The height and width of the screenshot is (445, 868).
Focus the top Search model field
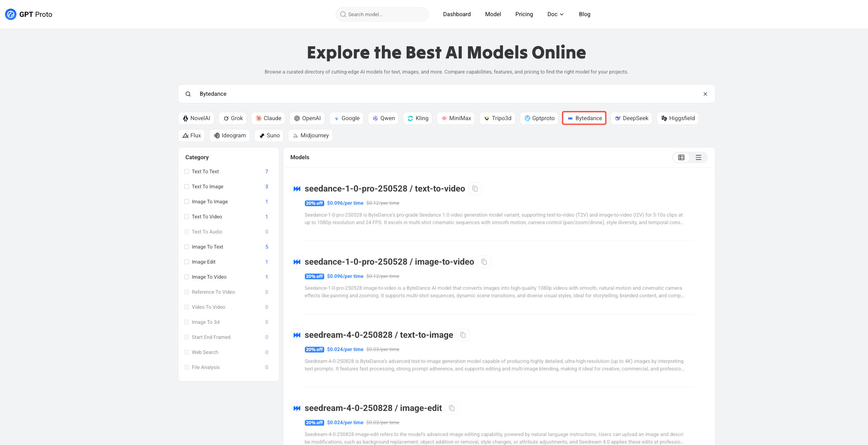tap(382, 14)
